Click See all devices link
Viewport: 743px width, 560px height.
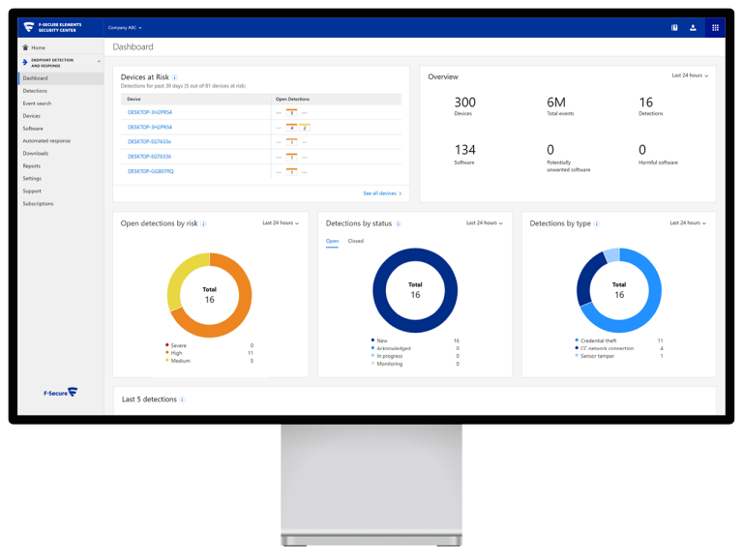coord(381,193)
